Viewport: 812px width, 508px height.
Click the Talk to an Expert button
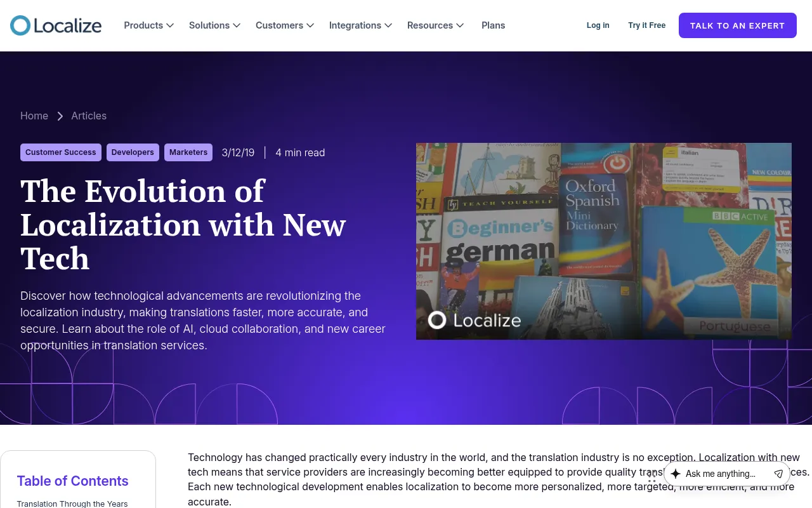click(738, 25)
